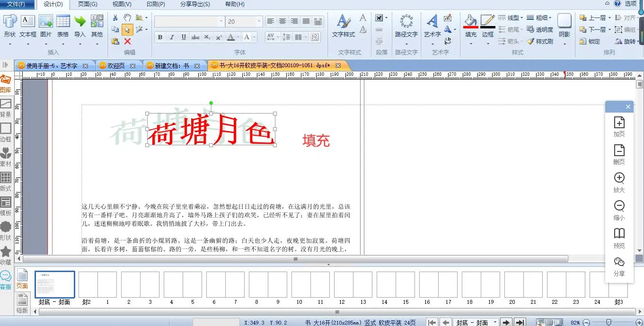Open 素材 panel in left sidebar

click(6, 157)
